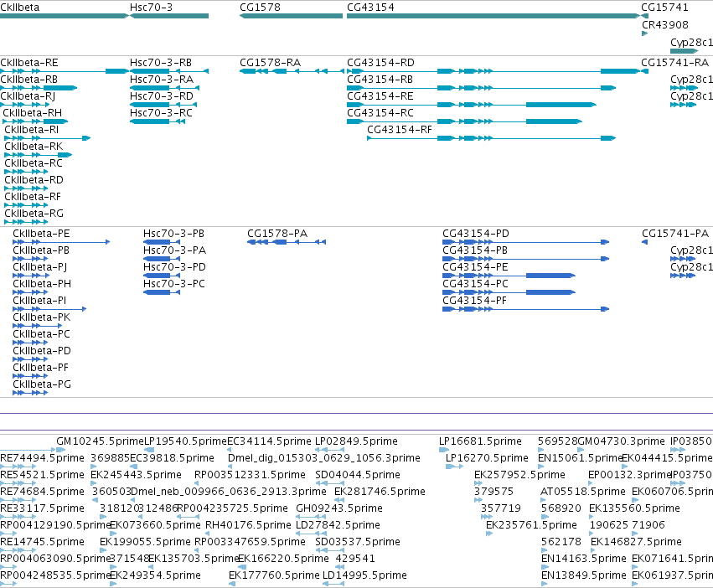Viewport: 713px width, 588px height.
Task: Click protein CkIIbeta-PB
Action: pos(30,259)
